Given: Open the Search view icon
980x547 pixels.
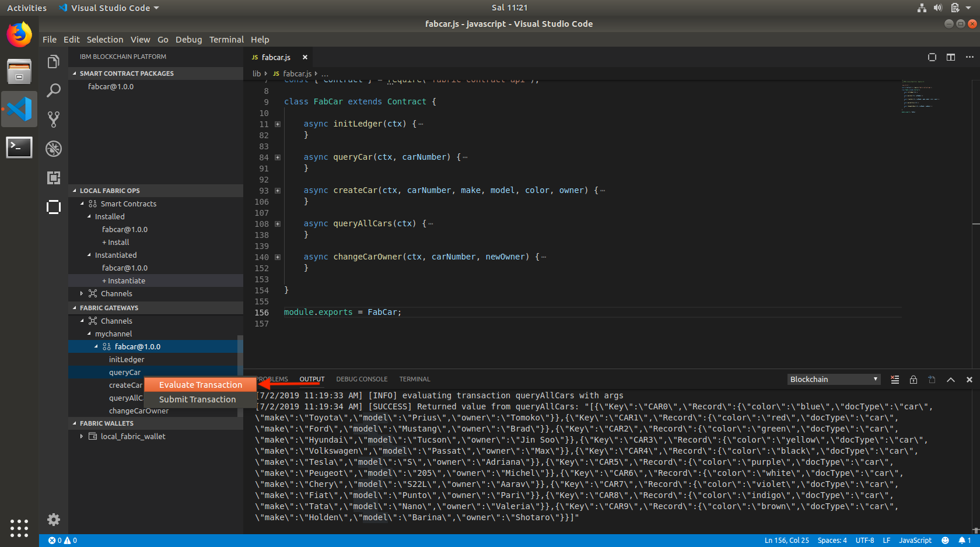Looking at the screenshot, I should (x=54, y=90).
